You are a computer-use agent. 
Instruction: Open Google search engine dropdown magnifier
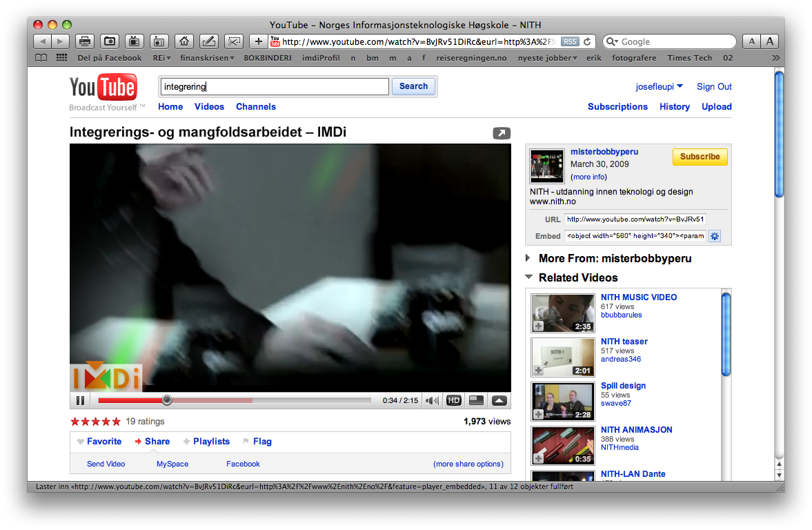[612, 41]
